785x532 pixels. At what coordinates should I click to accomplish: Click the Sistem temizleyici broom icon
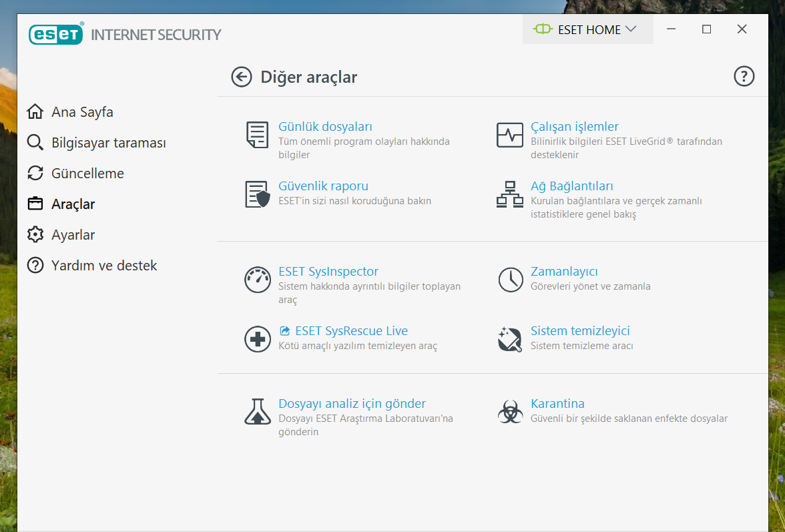510,339
